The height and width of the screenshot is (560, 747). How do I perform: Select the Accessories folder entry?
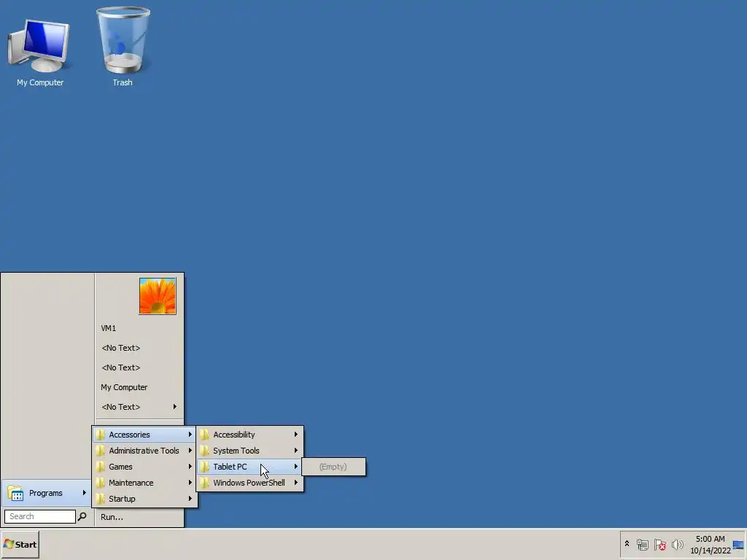[144, 435]
